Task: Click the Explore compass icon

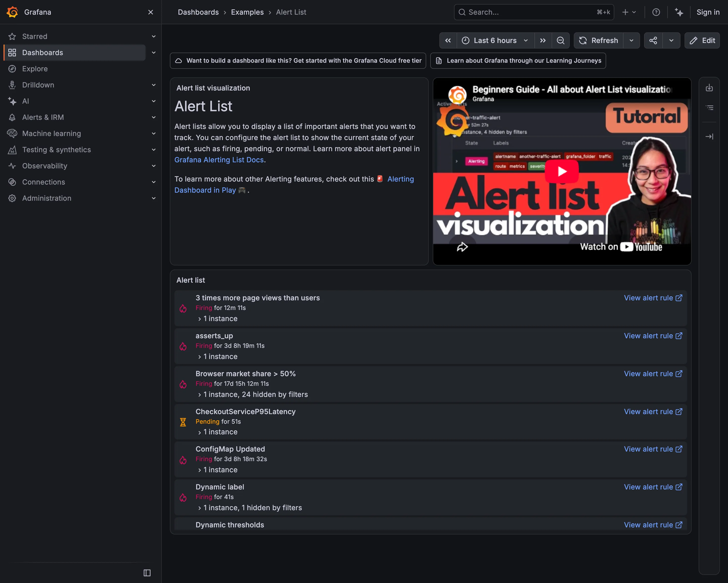Action: pos(12,69)
